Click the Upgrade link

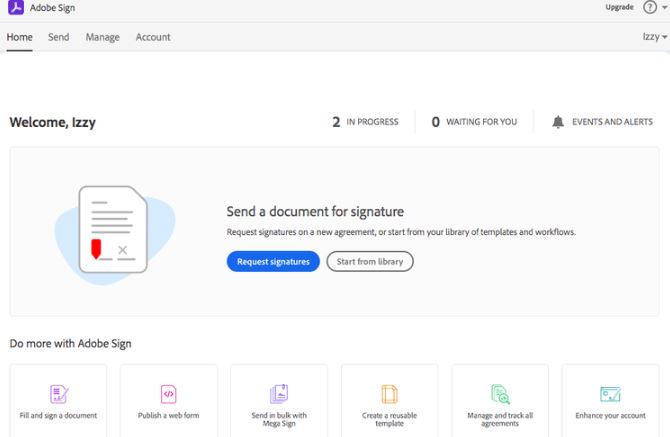coord(619,7)
